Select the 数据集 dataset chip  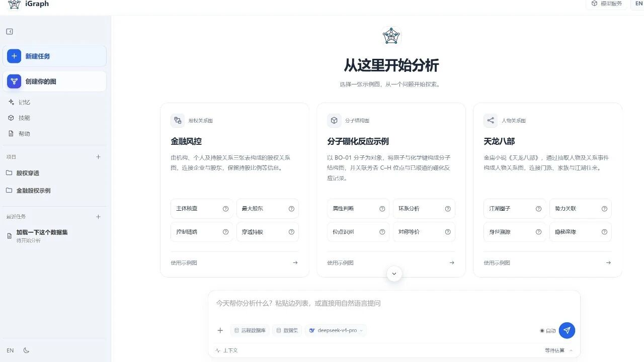tap(287, 330)
